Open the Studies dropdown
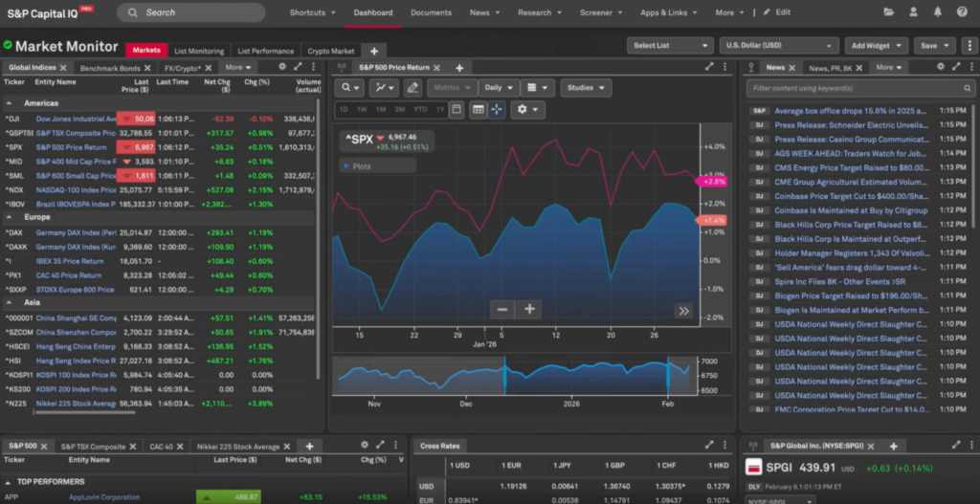 tap(586, 88)
